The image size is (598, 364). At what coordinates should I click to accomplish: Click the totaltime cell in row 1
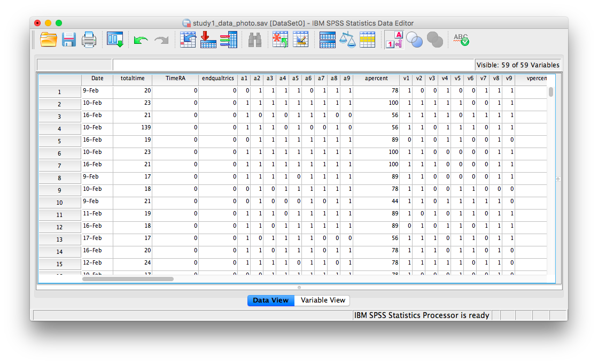[x=133, y=91]
